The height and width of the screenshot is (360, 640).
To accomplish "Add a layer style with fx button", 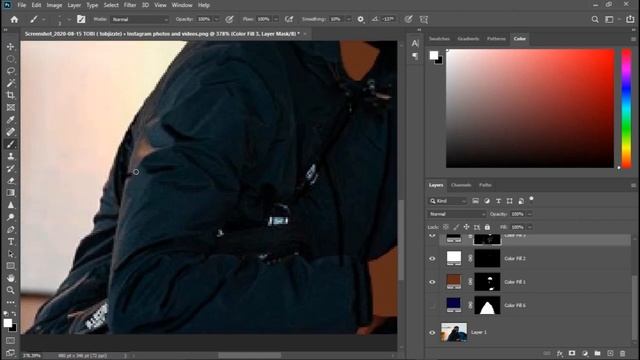I will (x=560, y=353).
